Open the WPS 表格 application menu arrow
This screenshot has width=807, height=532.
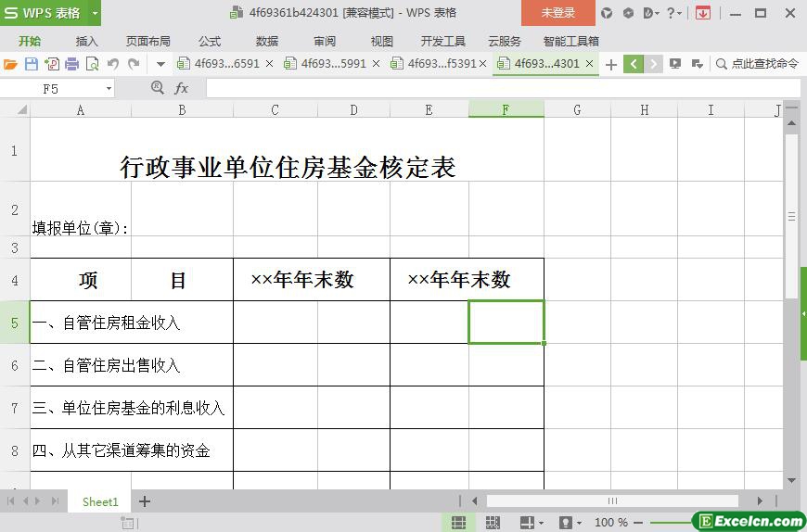pos(96,13)
